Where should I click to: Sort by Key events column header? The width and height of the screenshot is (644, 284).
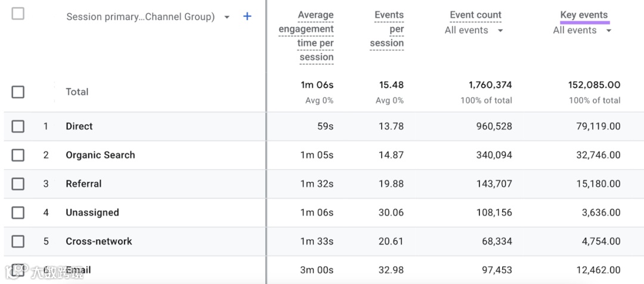(x=584, y=15)
